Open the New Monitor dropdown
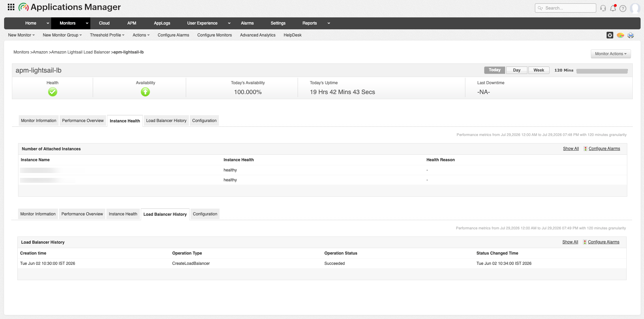Screen dimensions: 644x319 pos(21,35)
